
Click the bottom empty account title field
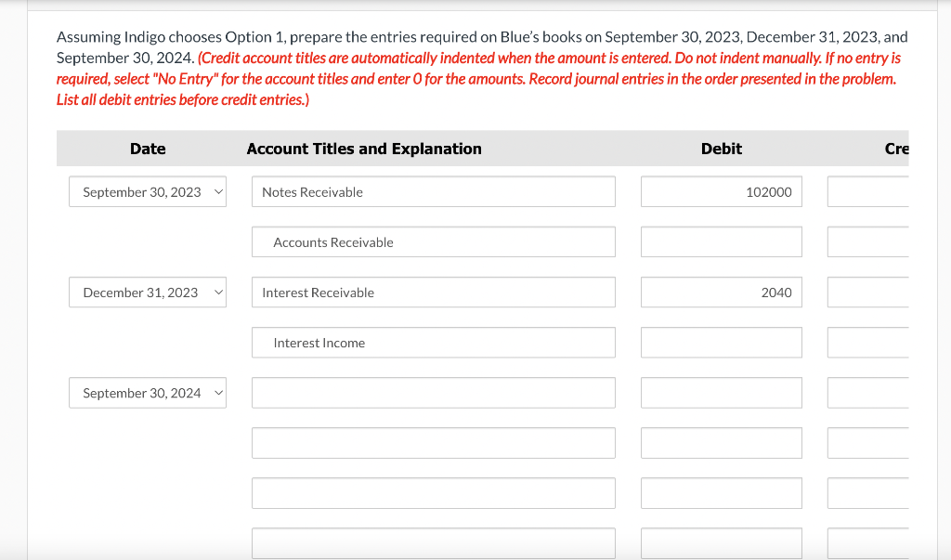click(433, 542)
